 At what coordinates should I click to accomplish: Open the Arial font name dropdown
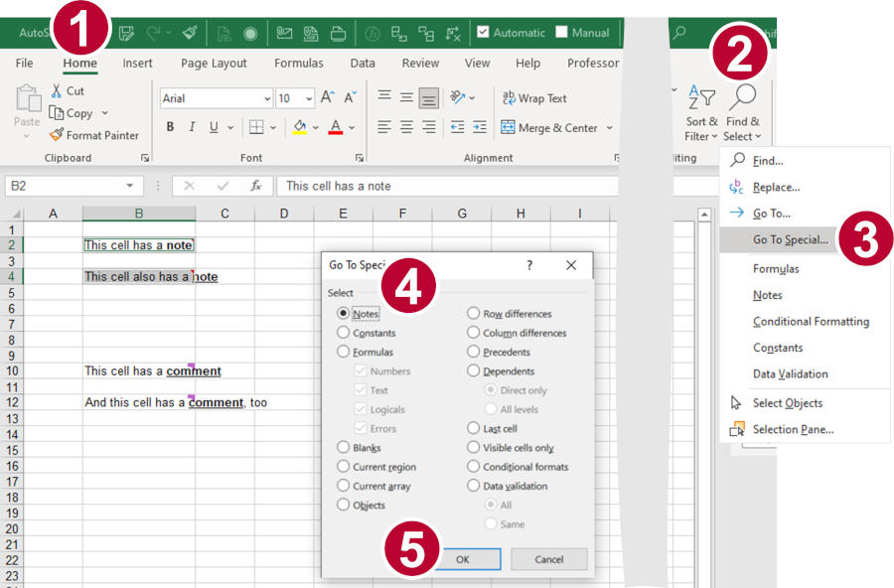(266, 97)
